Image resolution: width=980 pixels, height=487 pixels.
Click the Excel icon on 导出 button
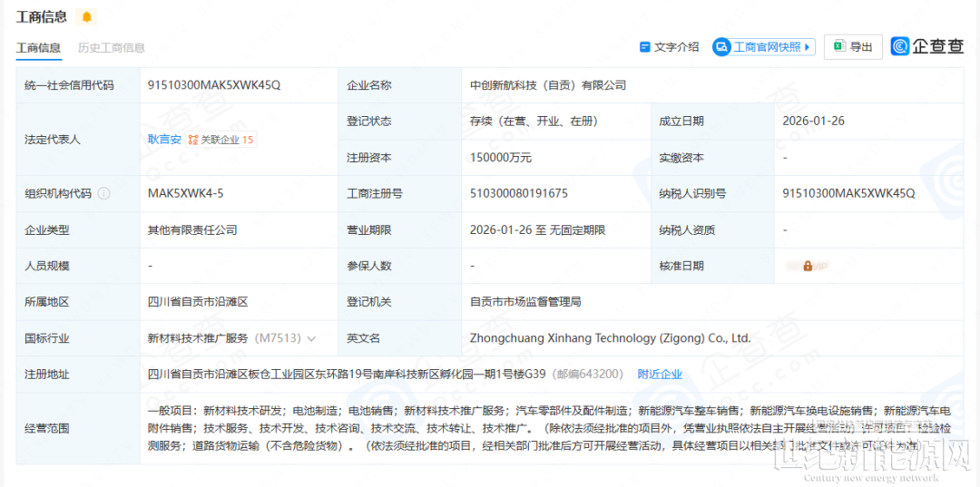(839, 47)
